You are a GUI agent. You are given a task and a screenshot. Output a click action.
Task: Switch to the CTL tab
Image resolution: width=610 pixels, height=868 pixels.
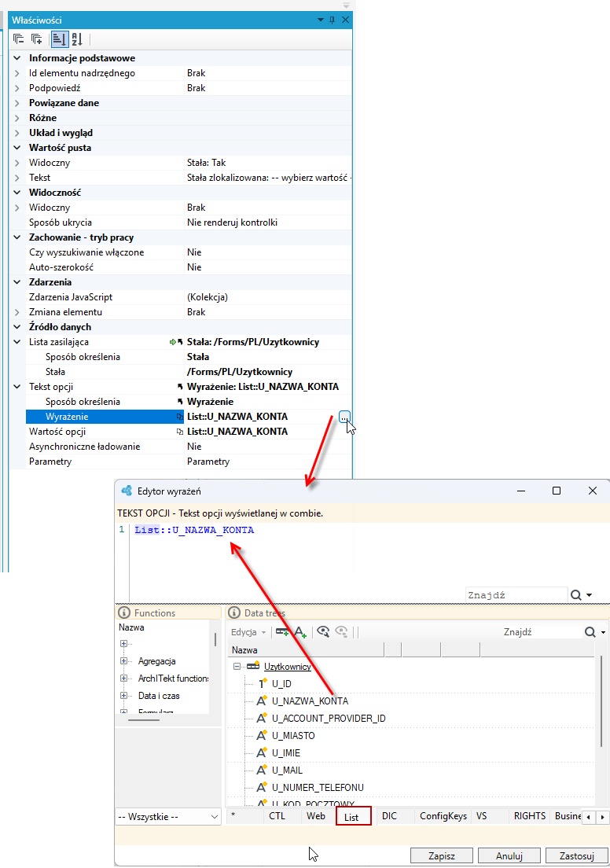(277, 816)
